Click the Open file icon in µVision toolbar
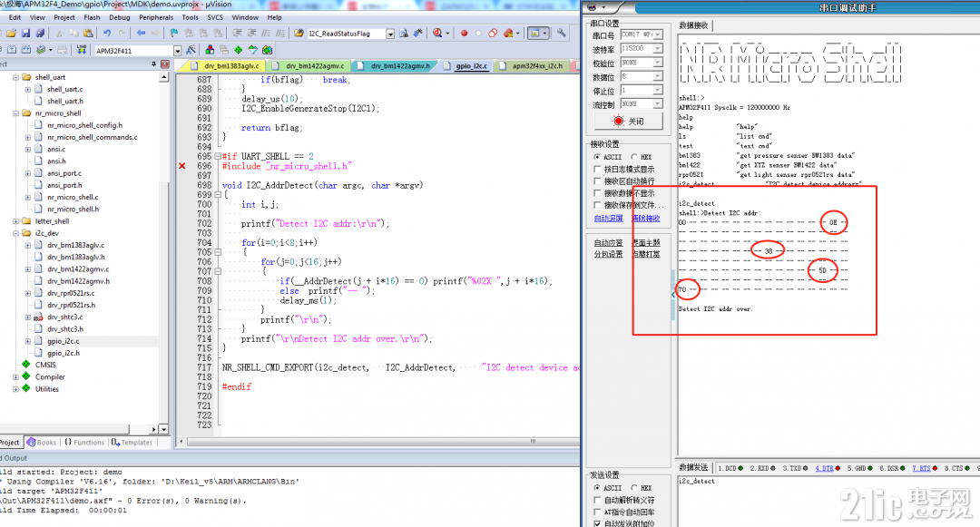Image resolution: width=980 pixels, height=527 pixels. [11, 33]
